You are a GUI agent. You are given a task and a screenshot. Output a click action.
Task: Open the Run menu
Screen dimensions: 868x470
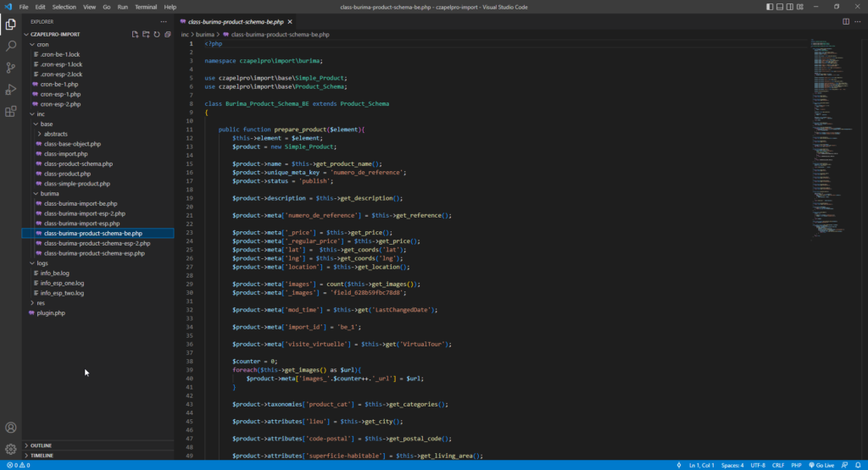tap(122, 7)
